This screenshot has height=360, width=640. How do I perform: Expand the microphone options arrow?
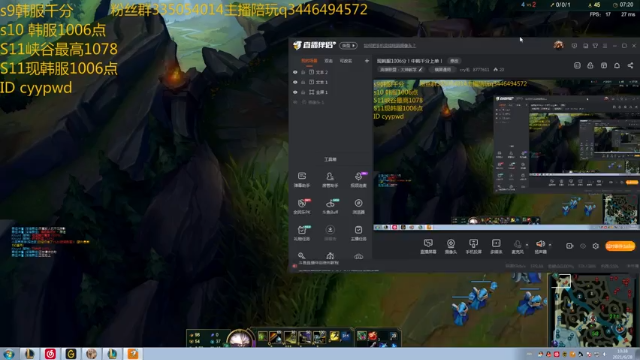[527, 245]
